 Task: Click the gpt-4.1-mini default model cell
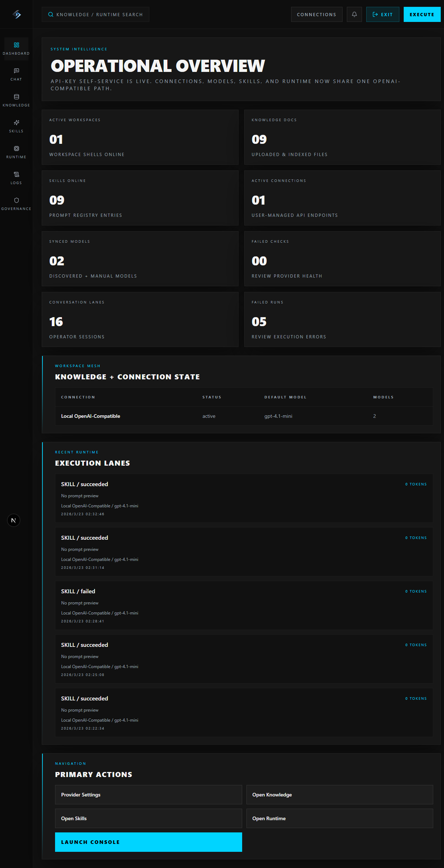(x=278, y=416)
